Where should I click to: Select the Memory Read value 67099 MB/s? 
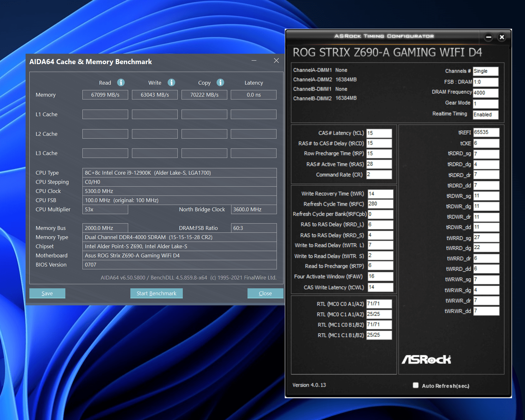click(105, 95)
